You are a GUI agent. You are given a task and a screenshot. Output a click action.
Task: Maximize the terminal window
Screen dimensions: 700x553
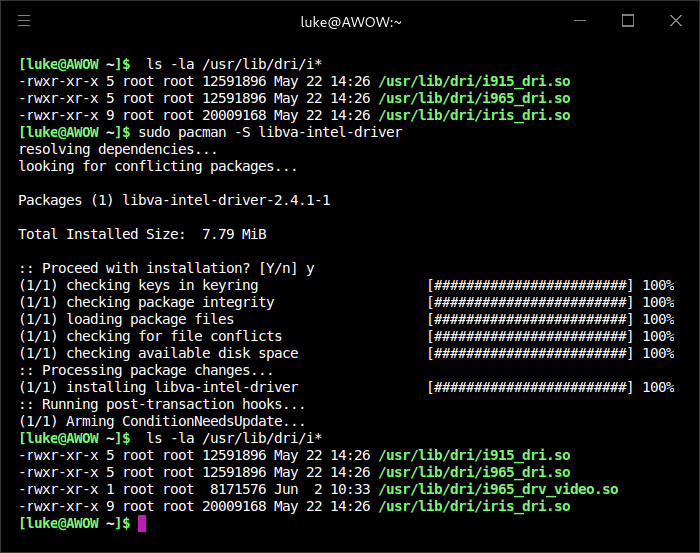point(628,21)
